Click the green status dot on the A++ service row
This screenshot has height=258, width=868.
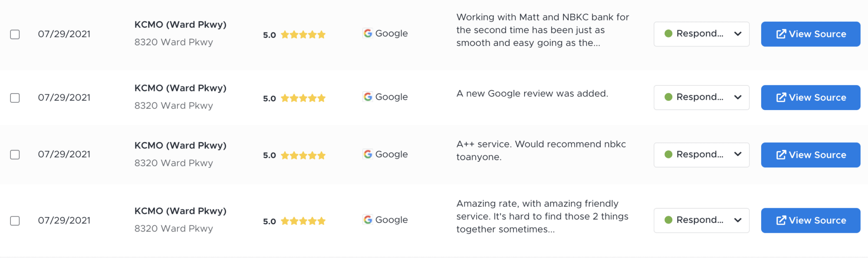[669, 154]
